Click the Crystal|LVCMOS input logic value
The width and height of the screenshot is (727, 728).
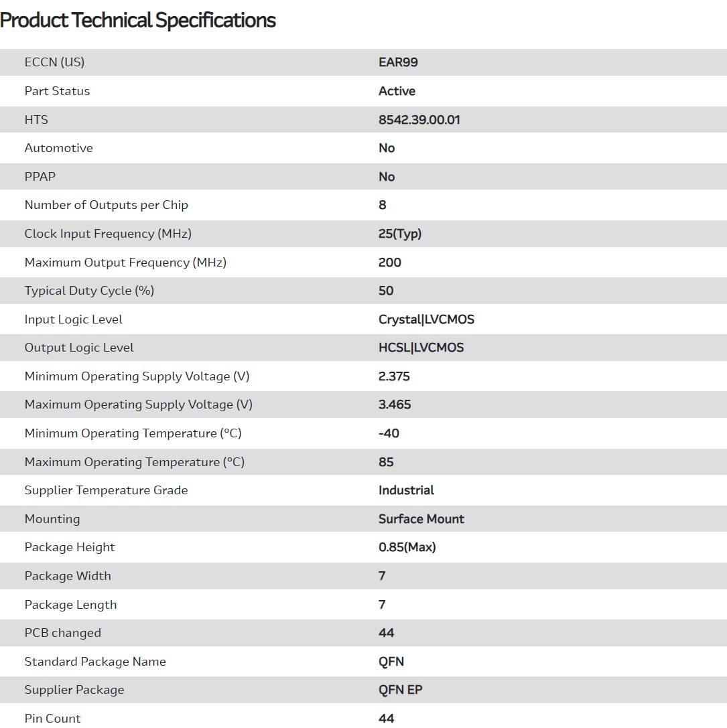pos(426,319)
